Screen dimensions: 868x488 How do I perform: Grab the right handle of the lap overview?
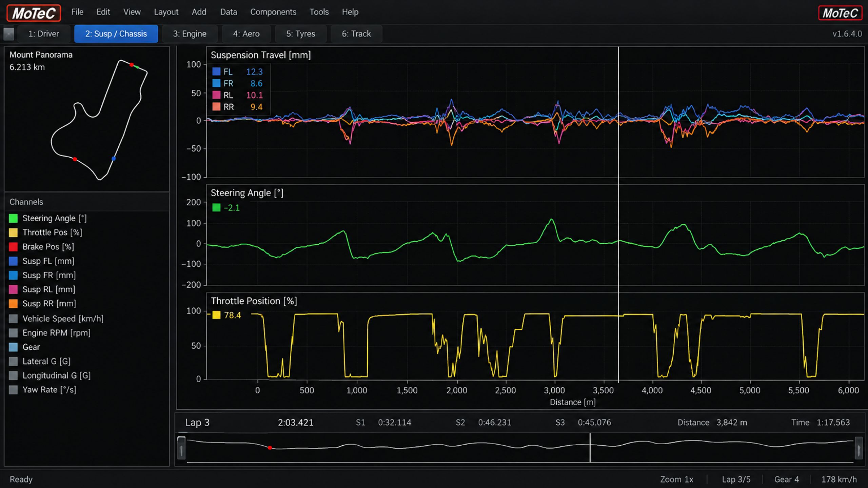[x=859, y=448]
